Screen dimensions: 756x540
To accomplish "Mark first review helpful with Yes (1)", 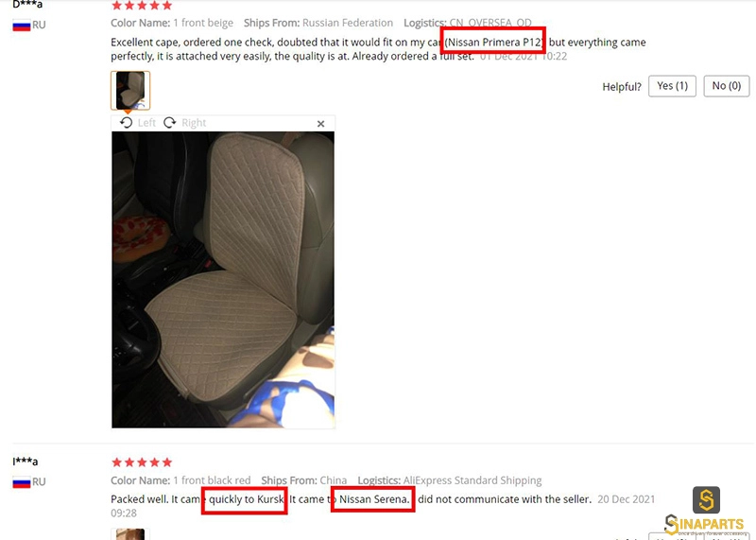I will (672, 86).
